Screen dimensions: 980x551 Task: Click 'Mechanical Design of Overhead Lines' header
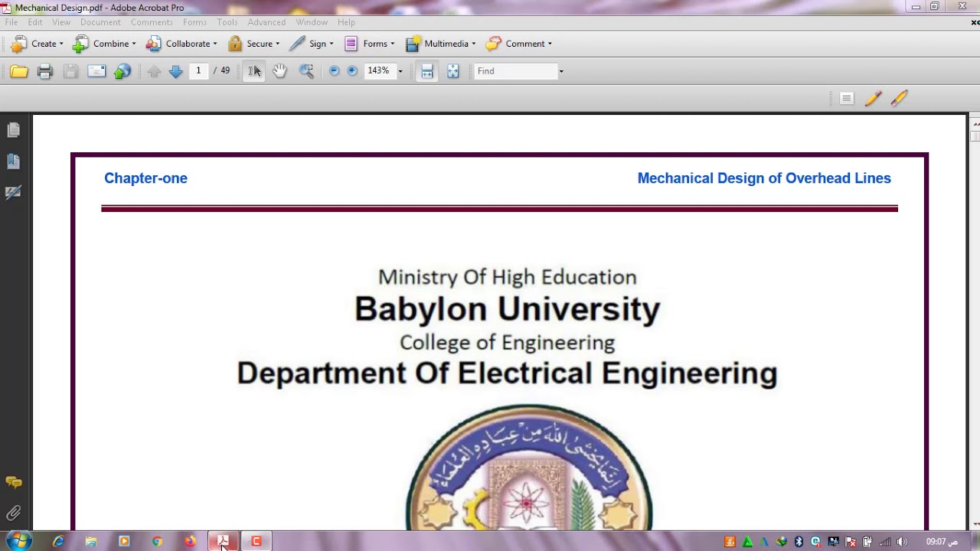point(764,178)
